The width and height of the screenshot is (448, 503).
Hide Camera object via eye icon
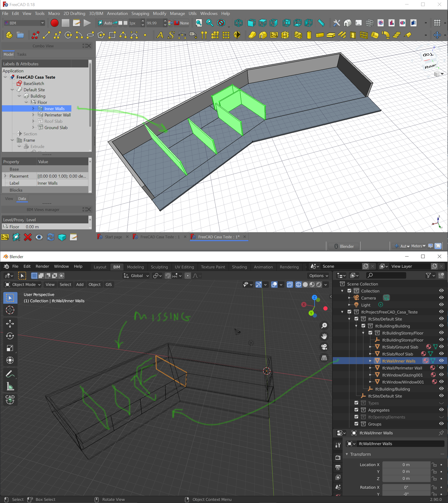tap(441, 298)
